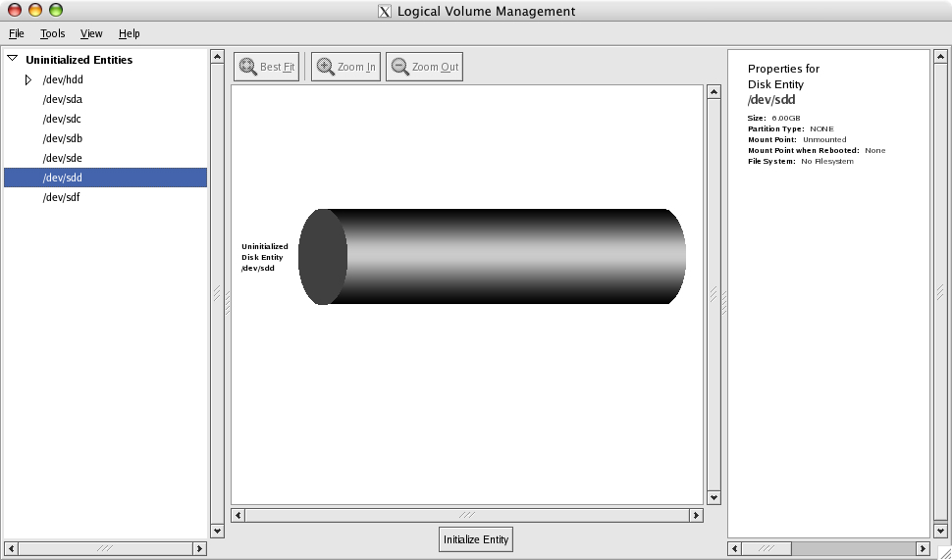This screenshot has height=560, width=952.
Task: Open the Help menu
Action: [130, 33]
